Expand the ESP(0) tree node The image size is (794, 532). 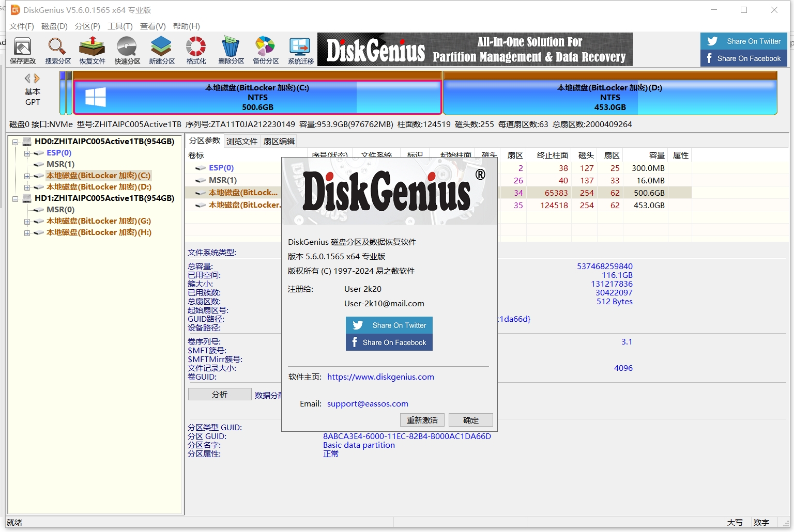[26, 153]
